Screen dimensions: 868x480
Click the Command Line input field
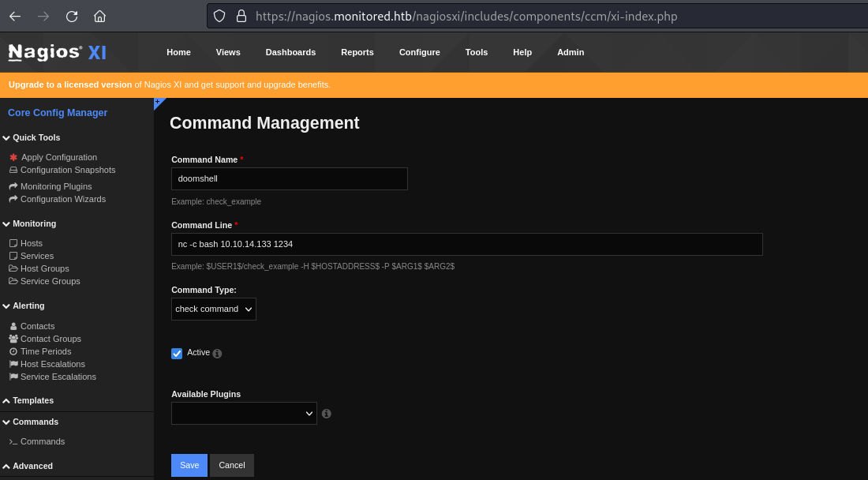click(466, 244)
